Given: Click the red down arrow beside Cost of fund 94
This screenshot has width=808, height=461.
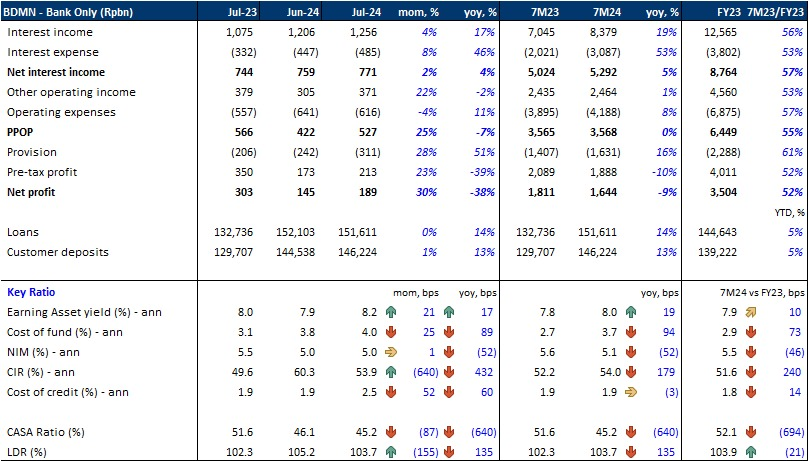Looking at the screenshot, I should (x=631, y=332).
